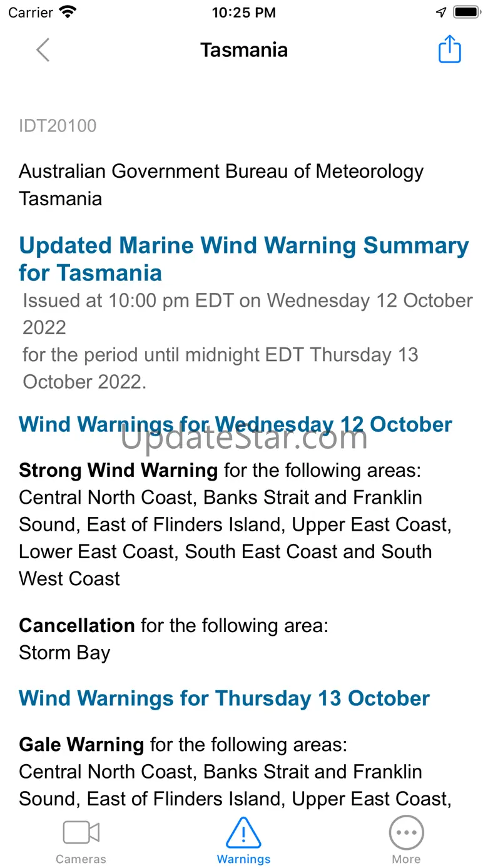This screenshot has width=488, height=868.
Task: Open the More tab label
Action: 406,859
